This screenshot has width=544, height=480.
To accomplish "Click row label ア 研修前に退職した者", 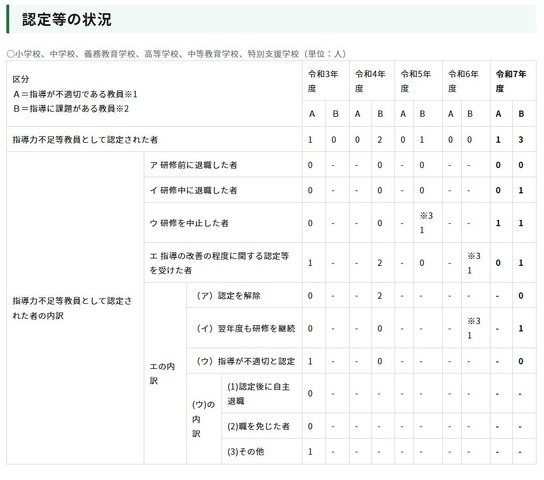I will (x=193, y=165).
